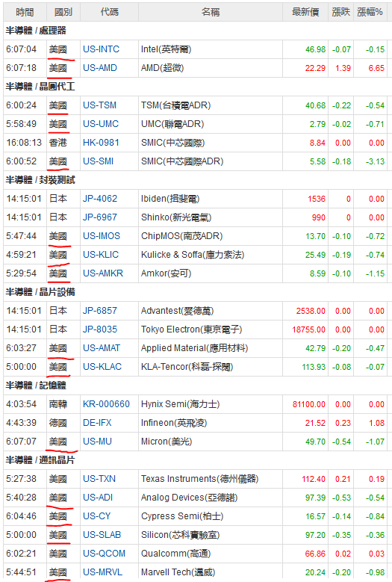Open the US-INTC stock code link
Screen dimensions: 392x582
[x=101, y=49]
